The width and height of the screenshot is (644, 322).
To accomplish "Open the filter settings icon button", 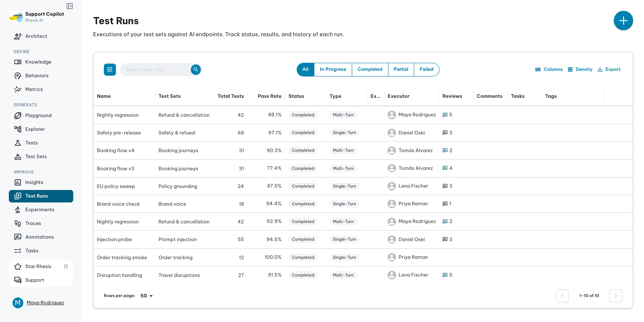I will click(110, 69).
